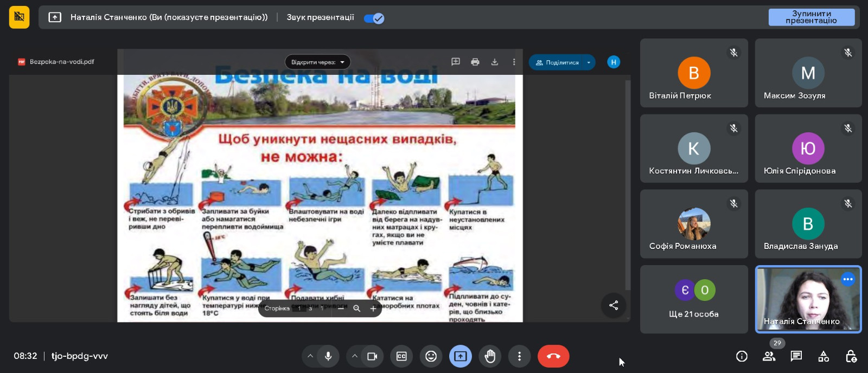Click muted mic icon on Софія Романюха
Viewport: 868px width, 373px height.
[x=733, y=203]
